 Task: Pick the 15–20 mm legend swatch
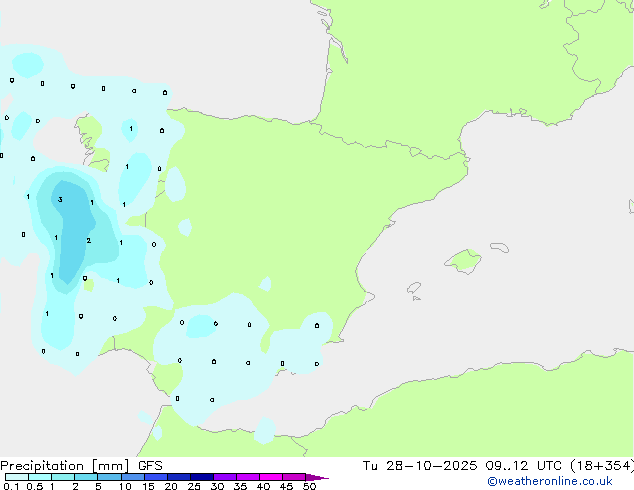click(x=156, y=477)
